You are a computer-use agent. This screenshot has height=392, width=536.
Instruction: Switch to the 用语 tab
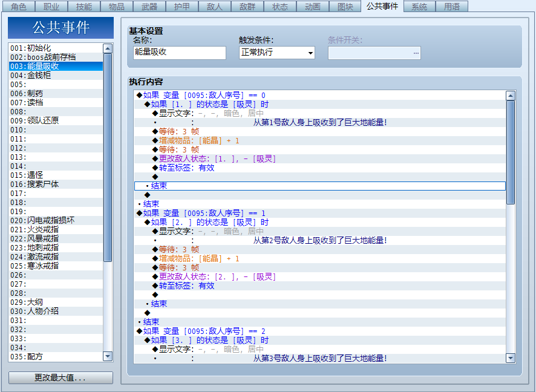[x=452, y=7]
